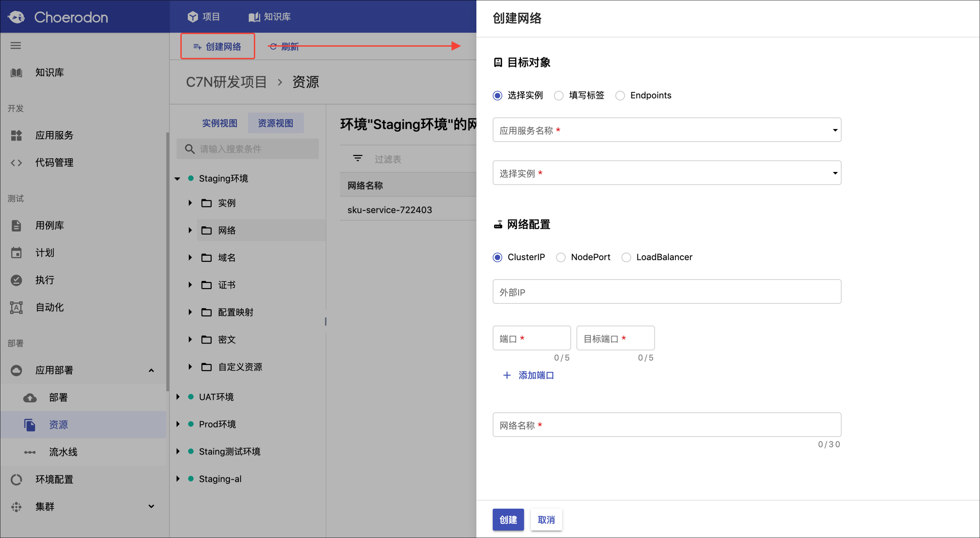
Task: Select the 填写标签 radio button
Action: 559,96
